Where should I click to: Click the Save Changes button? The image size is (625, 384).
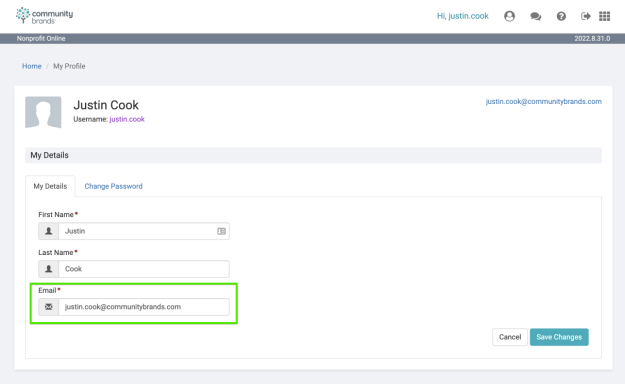click(x=559, y=337)
